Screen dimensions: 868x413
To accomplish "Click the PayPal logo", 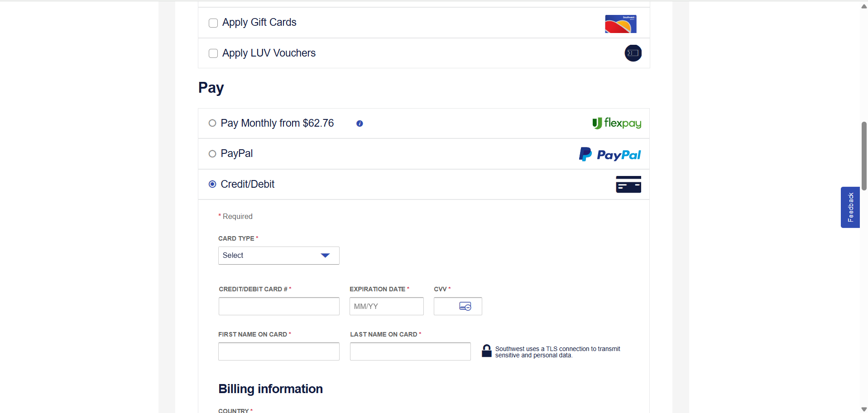I will pos(609,155).
